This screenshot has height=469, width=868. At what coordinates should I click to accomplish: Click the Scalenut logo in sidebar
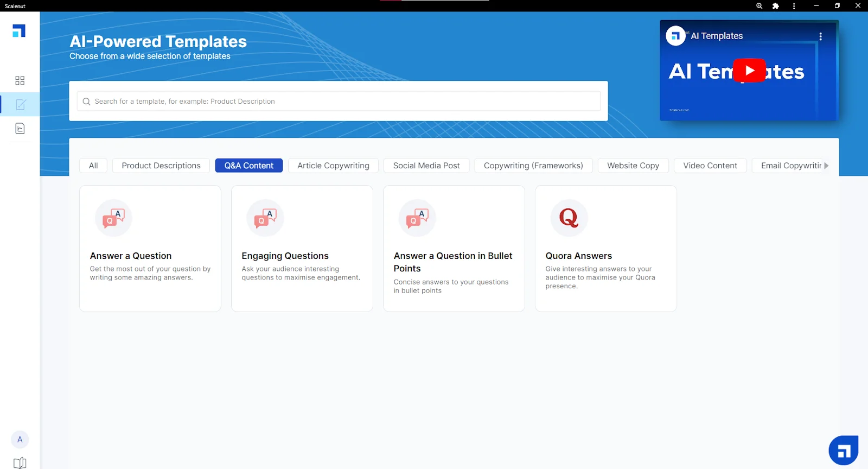(19, 31)
